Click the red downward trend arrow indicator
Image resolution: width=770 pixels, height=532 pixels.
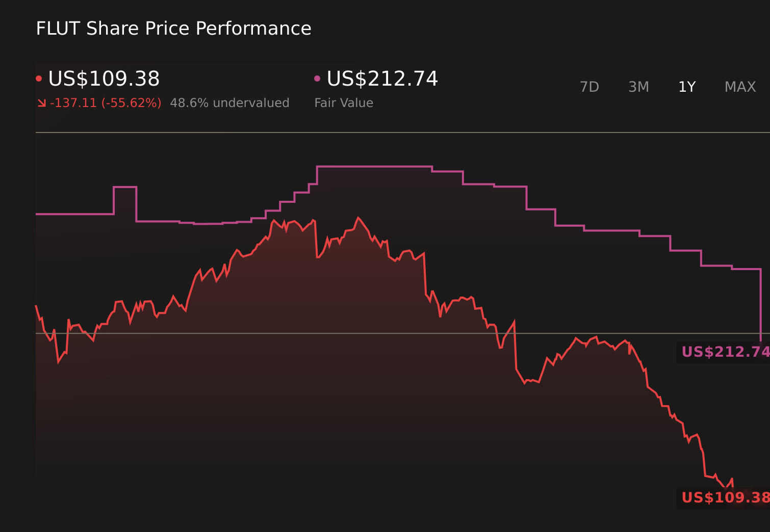[x=41, y=102]
